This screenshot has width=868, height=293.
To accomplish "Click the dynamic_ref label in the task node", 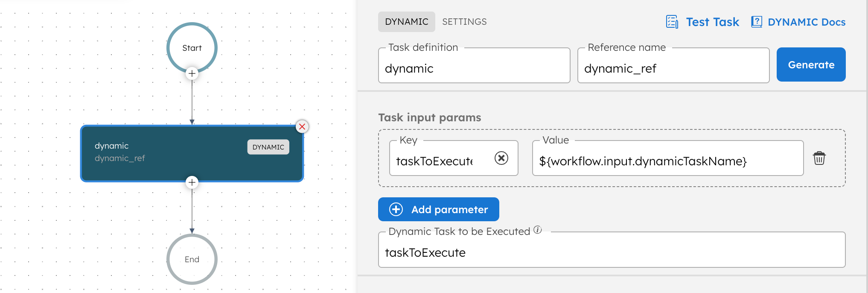I will pyautogui.click(x=120, y=158).
